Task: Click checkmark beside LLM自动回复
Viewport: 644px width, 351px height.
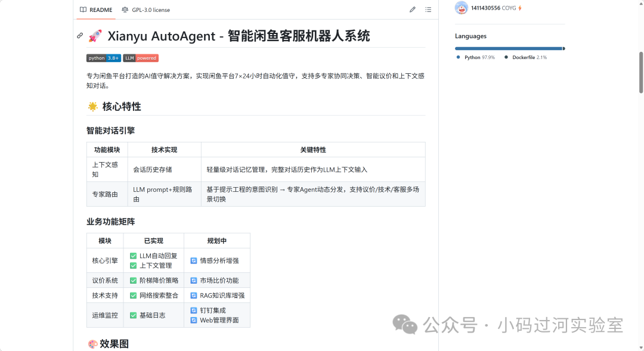Action: 133,256
